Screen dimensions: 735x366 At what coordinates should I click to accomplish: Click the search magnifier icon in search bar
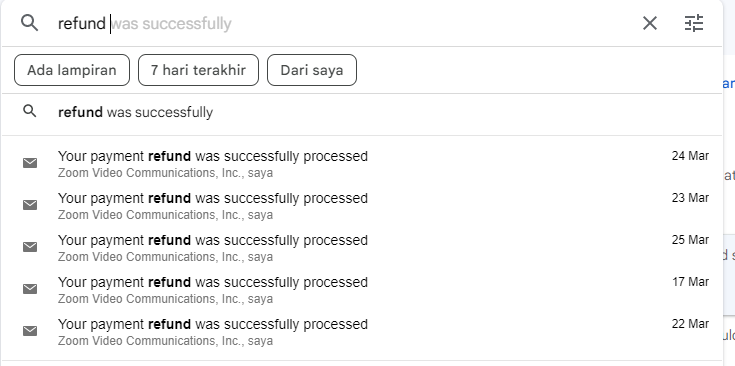[30, 22]
